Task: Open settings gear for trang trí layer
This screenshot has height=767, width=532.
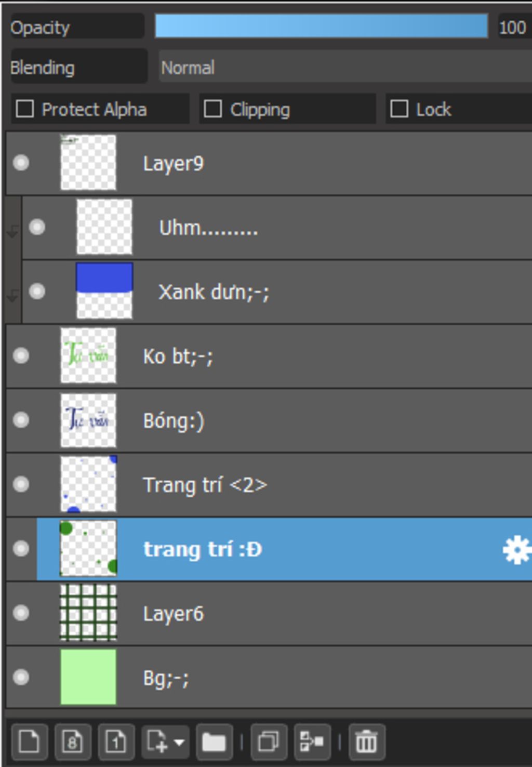Action: [516, 550]
